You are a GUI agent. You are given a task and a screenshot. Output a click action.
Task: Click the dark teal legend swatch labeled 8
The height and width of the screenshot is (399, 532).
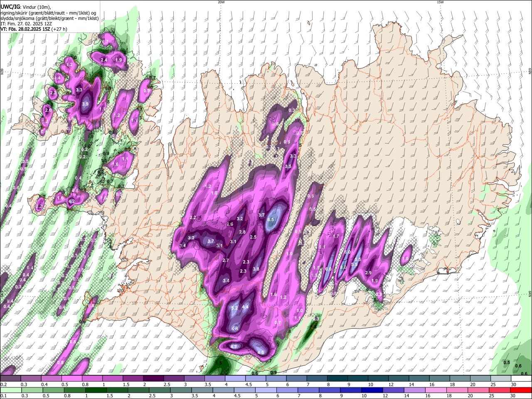(337, 379)
